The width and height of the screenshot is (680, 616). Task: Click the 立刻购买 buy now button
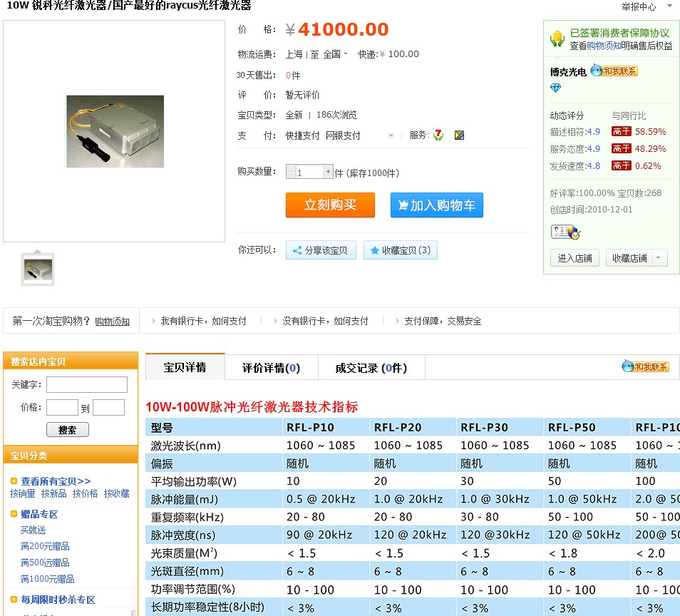pos(330,205)
